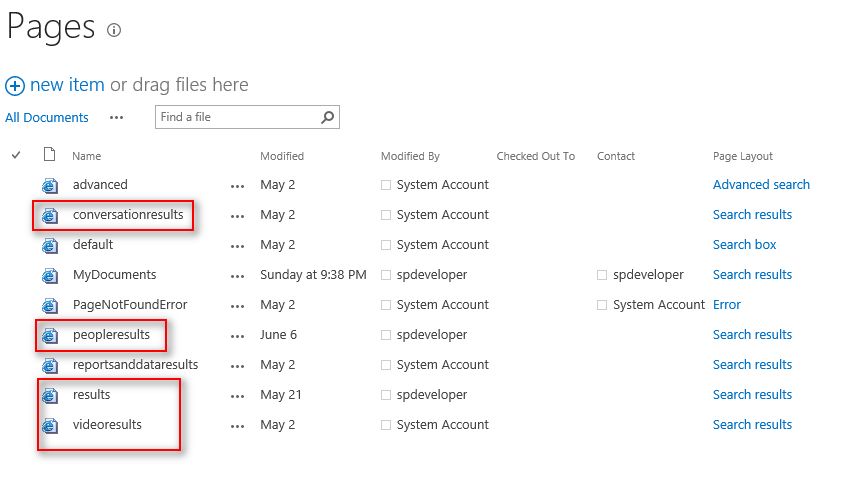Toggle select-all checkmark in header row
855x495 pixels.
(16, 155)
